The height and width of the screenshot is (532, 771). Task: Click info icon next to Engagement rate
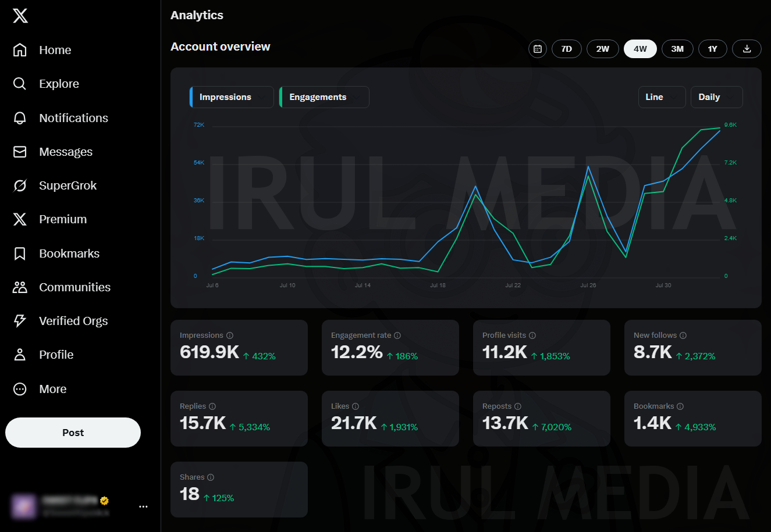397,335
